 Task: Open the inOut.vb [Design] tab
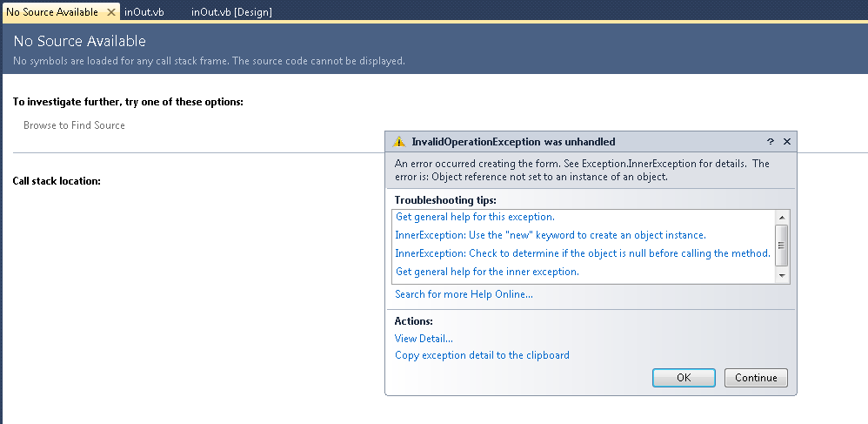(232, 12)
